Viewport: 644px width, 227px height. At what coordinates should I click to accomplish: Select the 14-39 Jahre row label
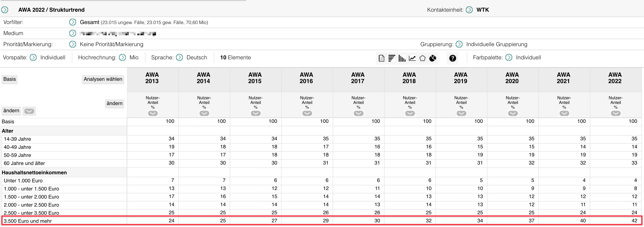tap(17, 139)
